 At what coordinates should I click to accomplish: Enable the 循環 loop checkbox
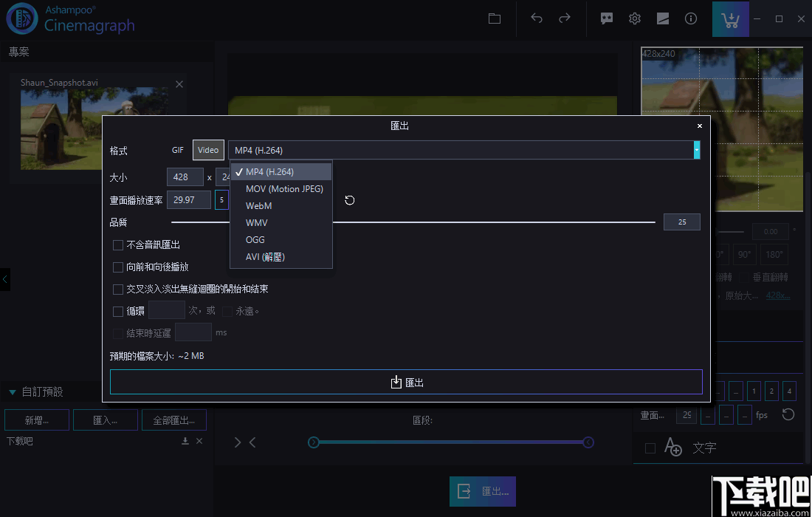pyautogui.click(x=118, y=310)
